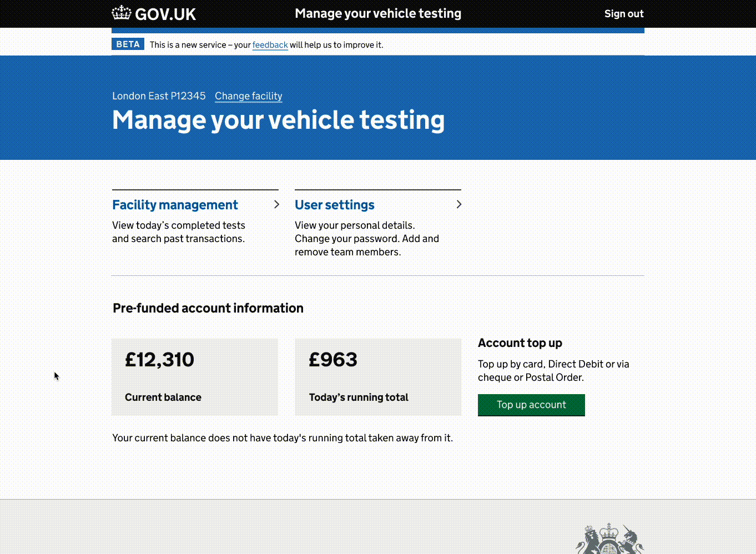Image resolution: width=756 pixels, height=554 pixels.
Task: Select the Current balance card
Action: [195, 377]
